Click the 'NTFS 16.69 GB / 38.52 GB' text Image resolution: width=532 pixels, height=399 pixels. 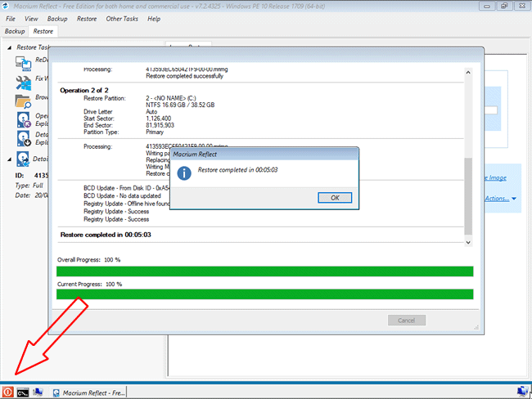pos(180,105)
